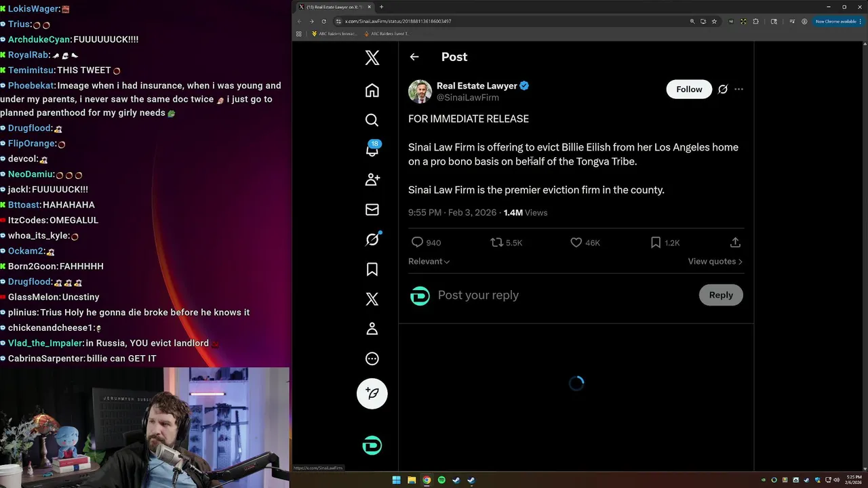Open the @SinaiLawFirm handle link
Screen dimensions: 868x488
[x=468, y=98]
